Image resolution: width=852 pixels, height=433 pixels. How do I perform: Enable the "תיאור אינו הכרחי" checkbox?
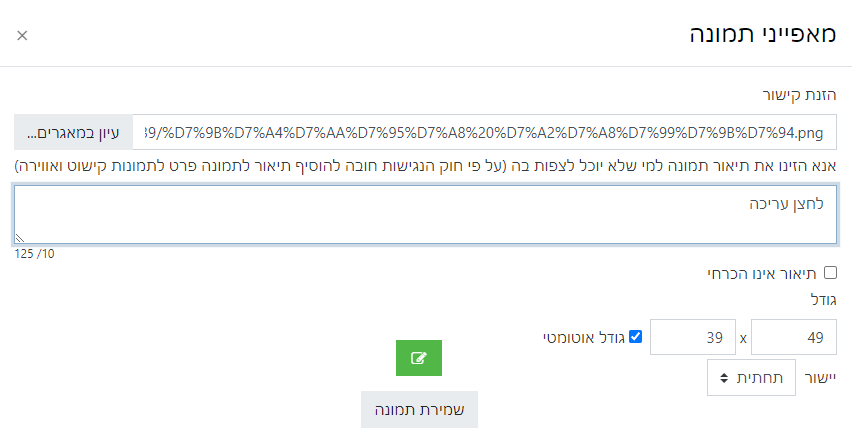pyautogui.click(x=830, y=272)
